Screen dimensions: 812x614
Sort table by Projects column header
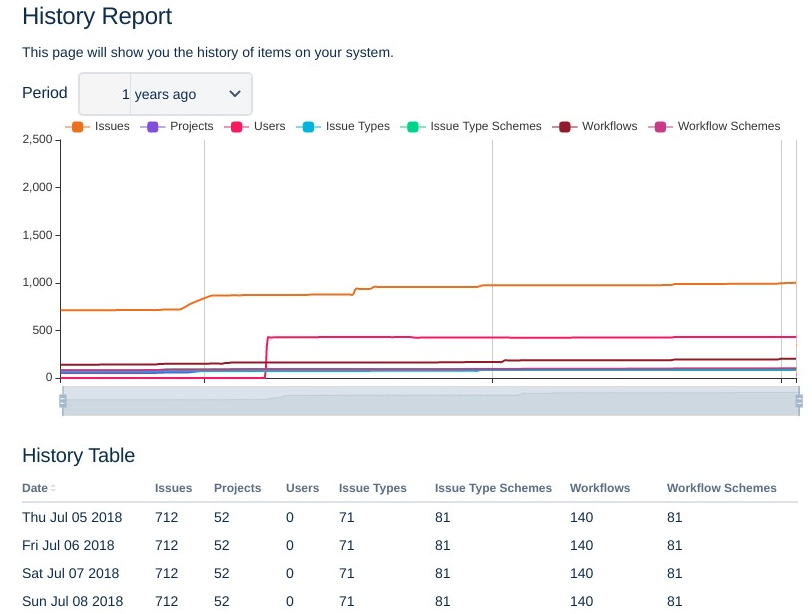click(238, 488)
